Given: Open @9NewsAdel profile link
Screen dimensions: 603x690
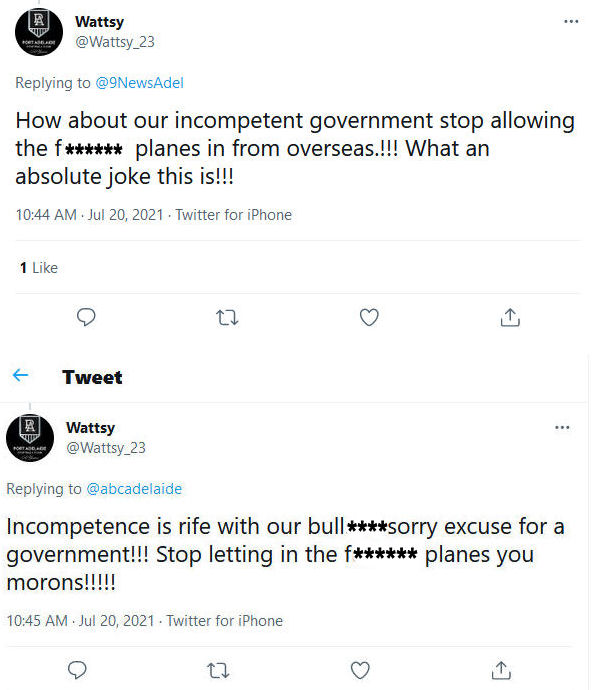Looking at the screenshot, I should click(x=140, y=83).
